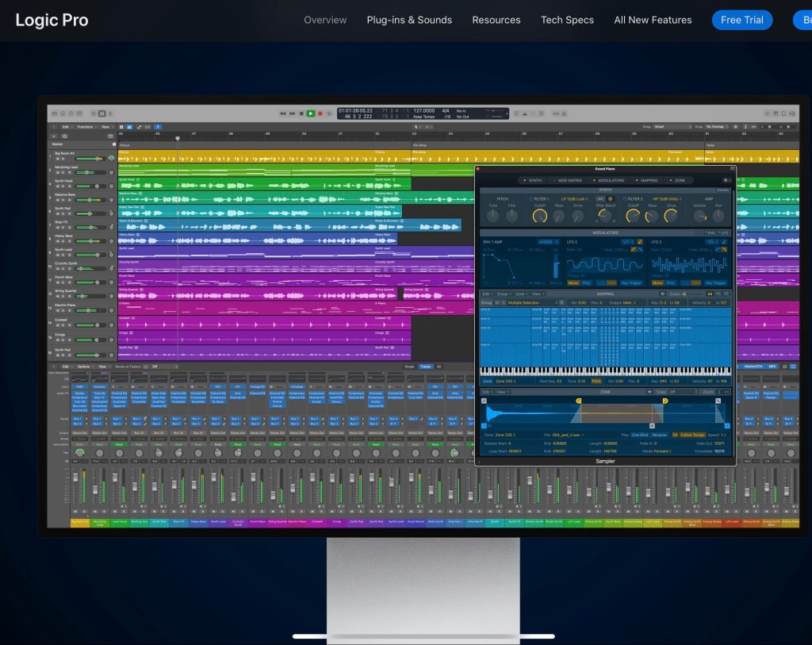812x645 pixels.
Task: Click the Free Trial button
Action: point(741,20)
